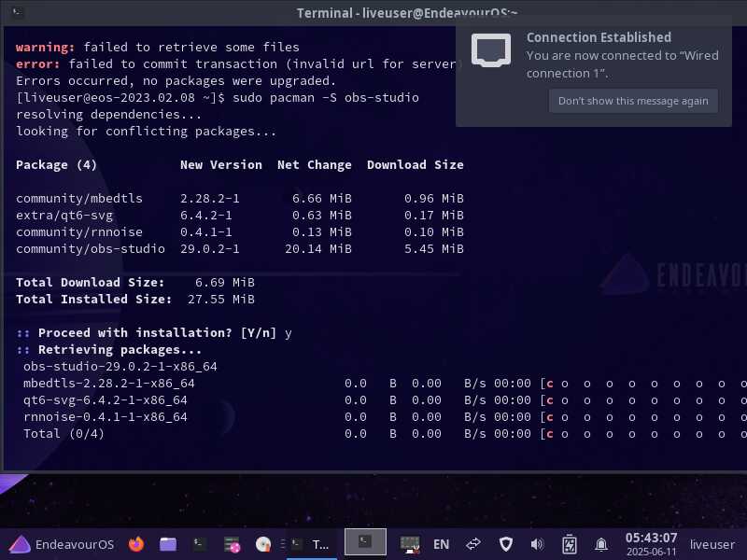Click the "obs-studio-29.0.2-1-x86_64" download line
This screenshot has height=560, width=747.
click(x=120, y=366)
